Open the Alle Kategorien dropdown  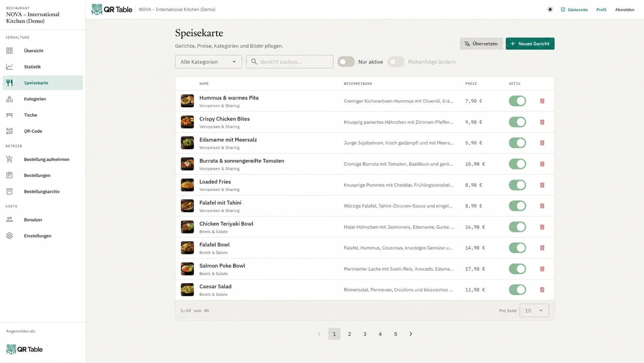209,62
